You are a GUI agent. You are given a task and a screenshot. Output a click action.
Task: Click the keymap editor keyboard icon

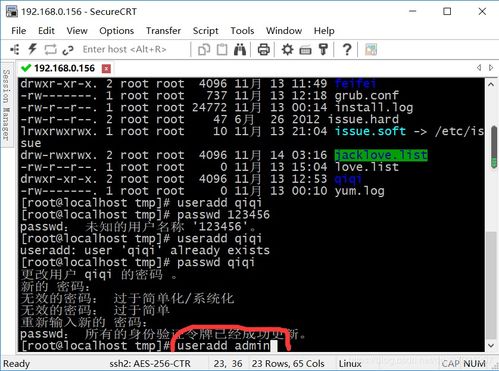305,50
